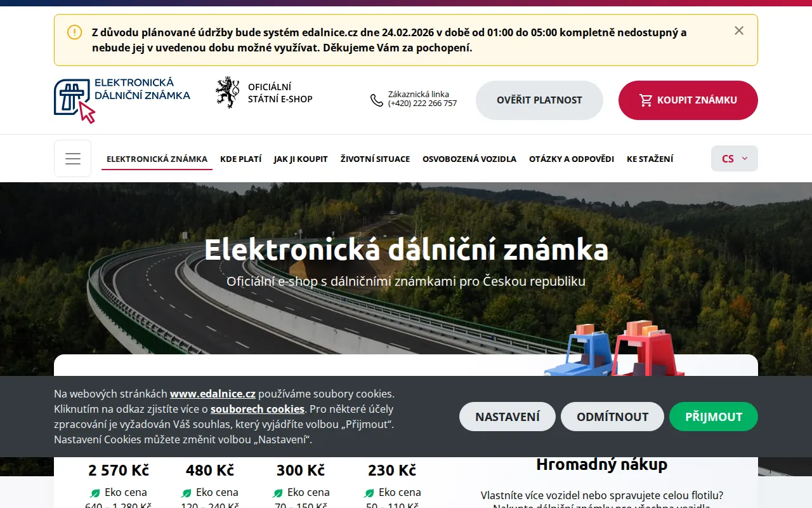Image resolution: width=812 pixels, height=508 pixels.
Task: Click the yellow warning icon in notice
Action: click(x=75, y=32)
